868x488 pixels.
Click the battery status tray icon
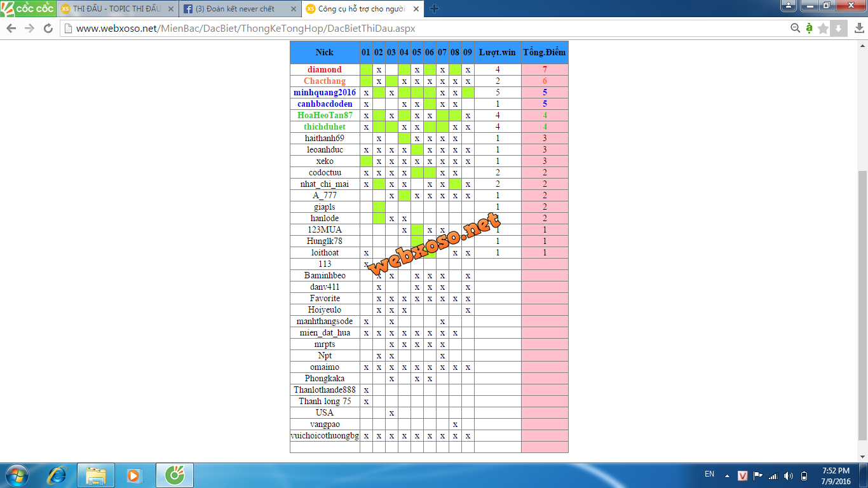point(804,475)
